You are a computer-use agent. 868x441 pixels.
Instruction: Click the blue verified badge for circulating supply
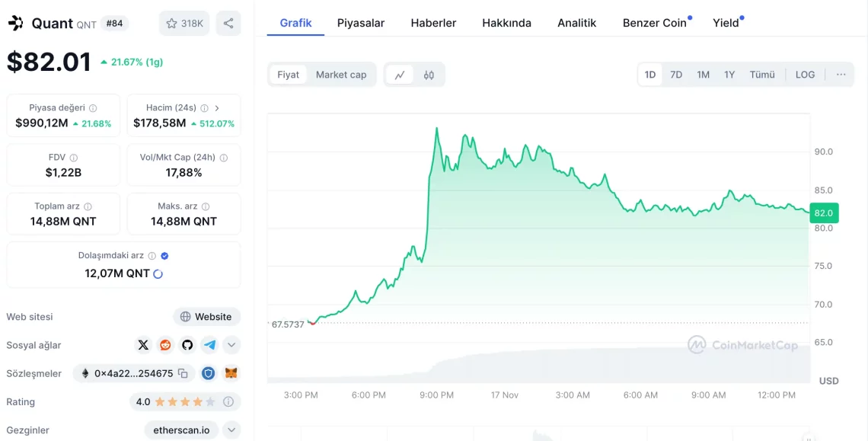pos(164,256)
